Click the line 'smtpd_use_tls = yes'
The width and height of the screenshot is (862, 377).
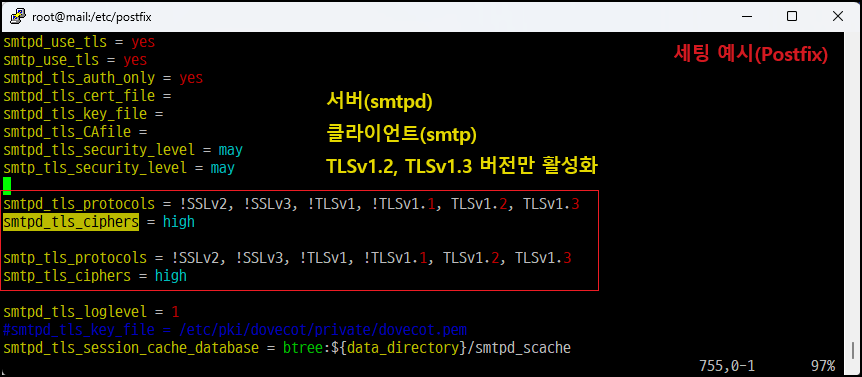[x=79, y=42]
